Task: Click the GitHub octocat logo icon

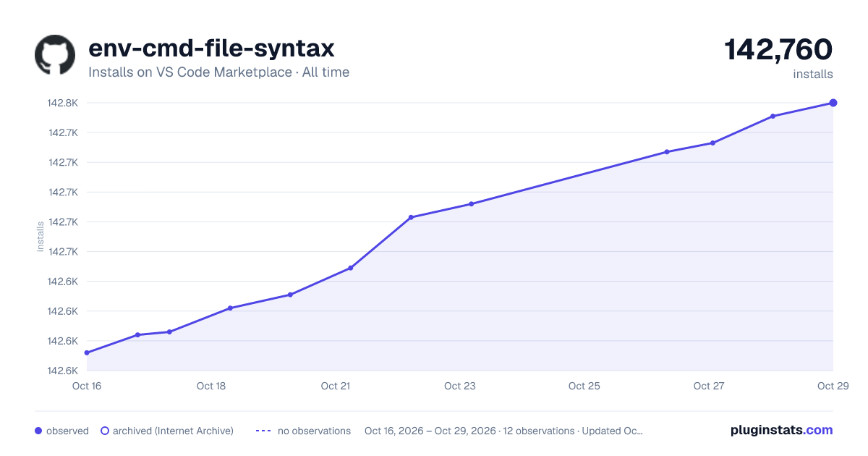Action: point(55,54)
